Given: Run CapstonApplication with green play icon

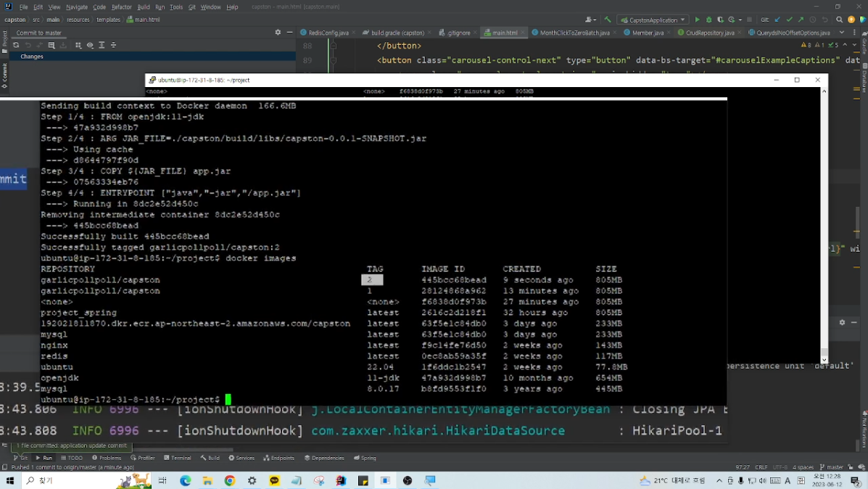Looking at the screenshot, I should [x=697, y=20].
